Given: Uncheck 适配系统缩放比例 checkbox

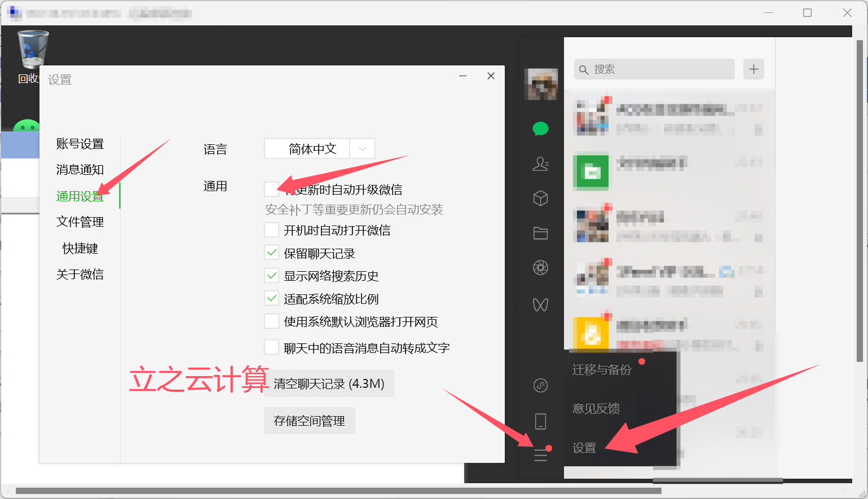Looking at the screenshot, I should coord(271,298).
